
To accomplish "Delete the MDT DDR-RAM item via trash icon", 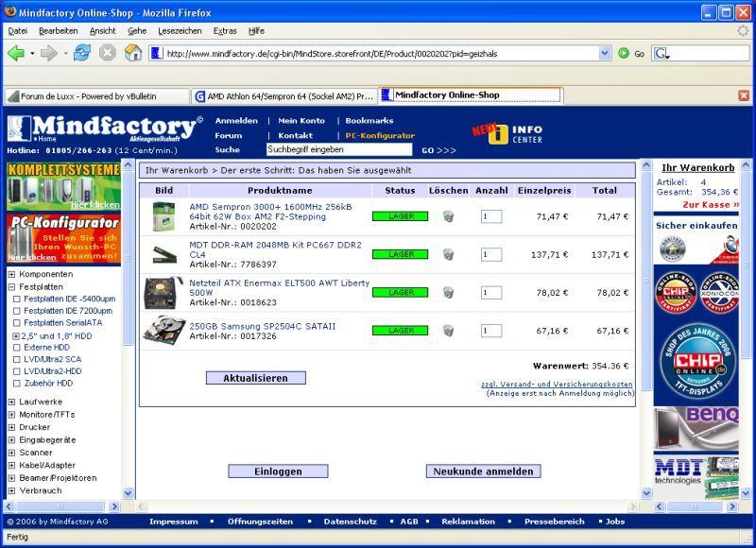I will click(448, 254).
